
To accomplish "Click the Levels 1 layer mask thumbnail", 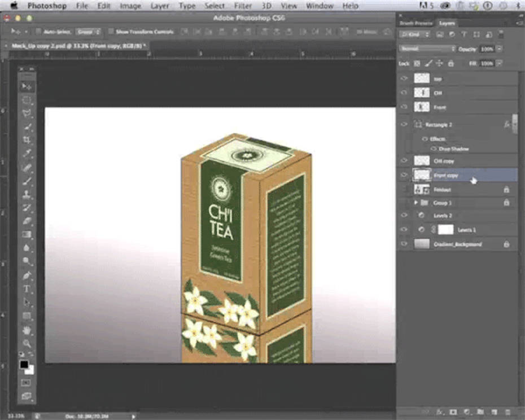I will click(445, 230).
